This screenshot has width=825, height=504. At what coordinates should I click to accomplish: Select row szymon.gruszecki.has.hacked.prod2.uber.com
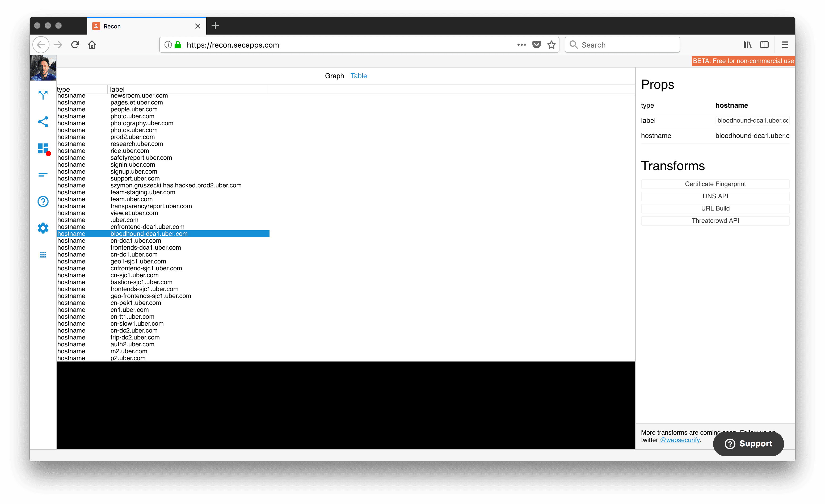pyautogui.click(x=163, y=186)
